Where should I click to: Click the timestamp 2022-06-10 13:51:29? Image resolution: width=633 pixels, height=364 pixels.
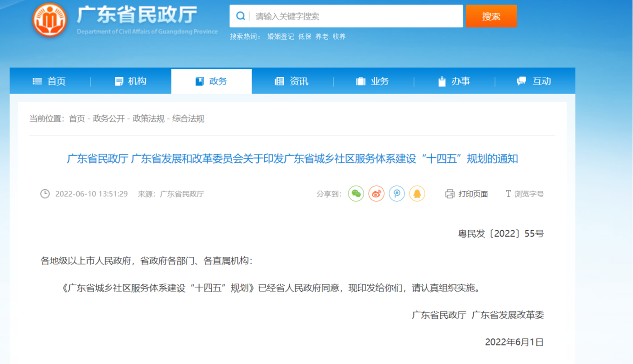coord(91,194)
